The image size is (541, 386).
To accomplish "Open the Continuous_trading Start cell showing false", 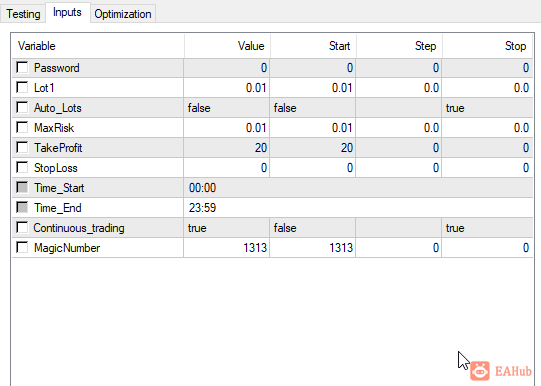I will coord(313,228).
